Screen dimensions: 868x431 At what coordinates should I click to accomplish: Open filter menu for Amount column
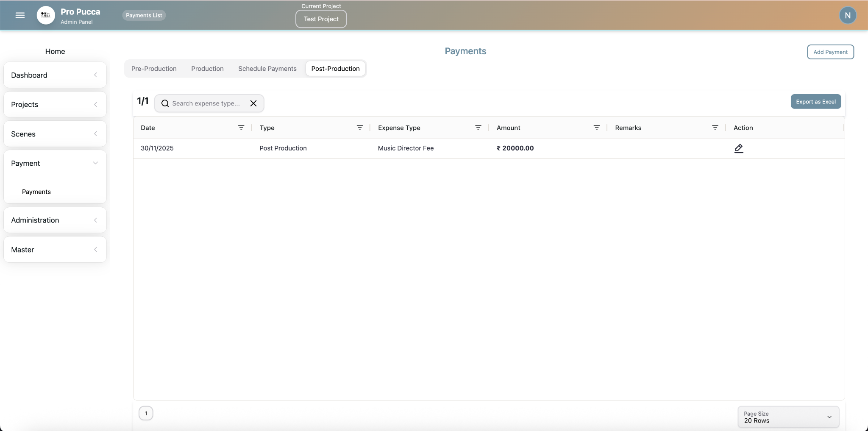tap(596, 128)
